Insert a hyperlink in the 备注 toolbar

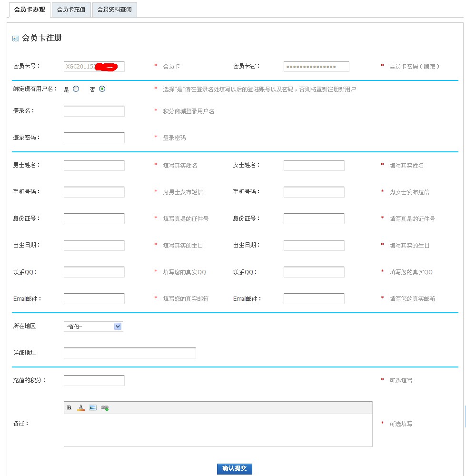click(104, 407)
